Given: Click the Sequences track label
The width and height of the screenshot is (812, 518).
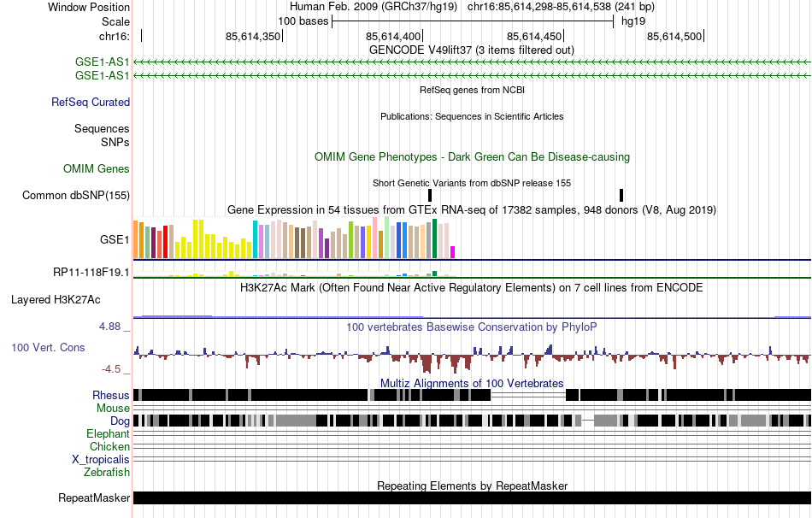Looking at the screenshot, I should pyautogui.click(x=102, y=128).
